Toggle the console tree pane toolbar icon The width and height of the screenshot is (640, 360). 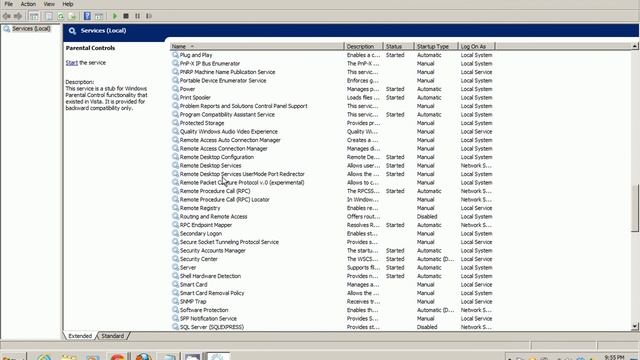(34, 16)
